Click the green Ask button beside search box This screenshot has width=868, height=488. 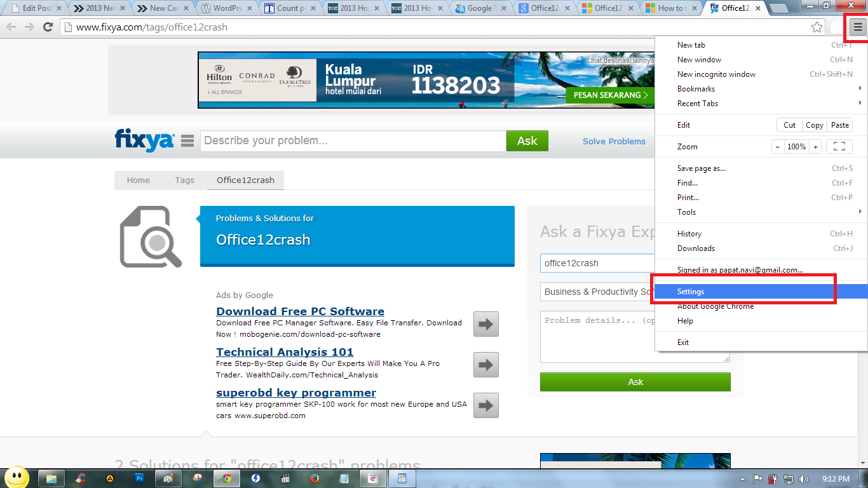(527, 141)
